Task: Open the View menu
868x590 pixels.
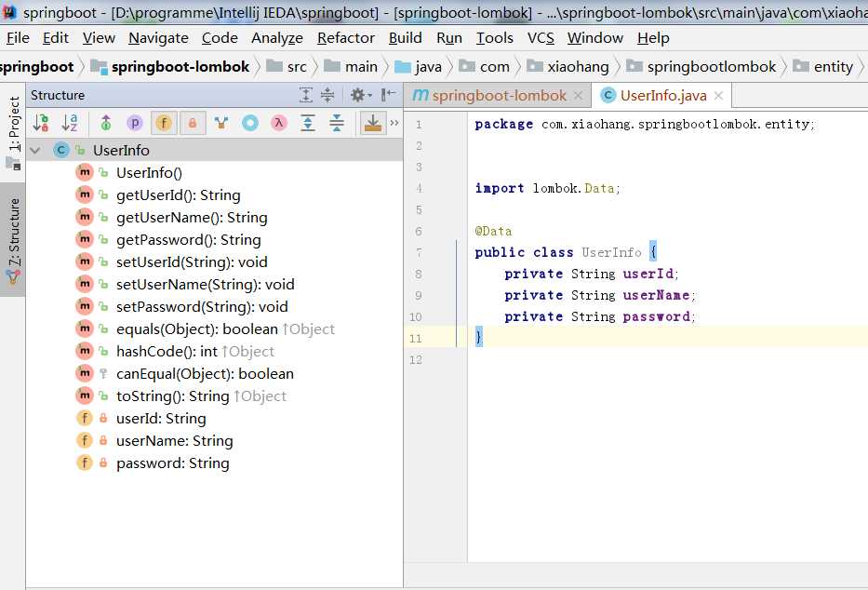Action: point(99,37)
